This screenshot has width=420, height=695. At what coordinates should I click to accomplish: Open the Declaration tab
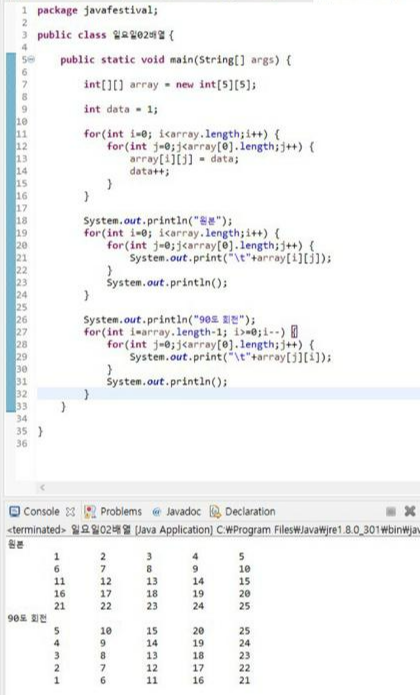coord(250,511)
